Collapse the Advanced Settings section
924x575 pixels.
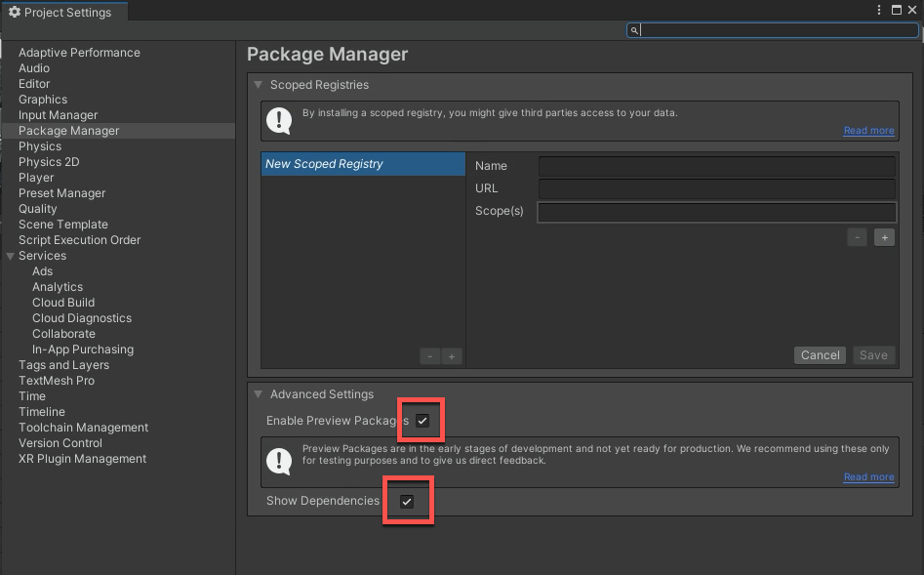coord(258,394)
